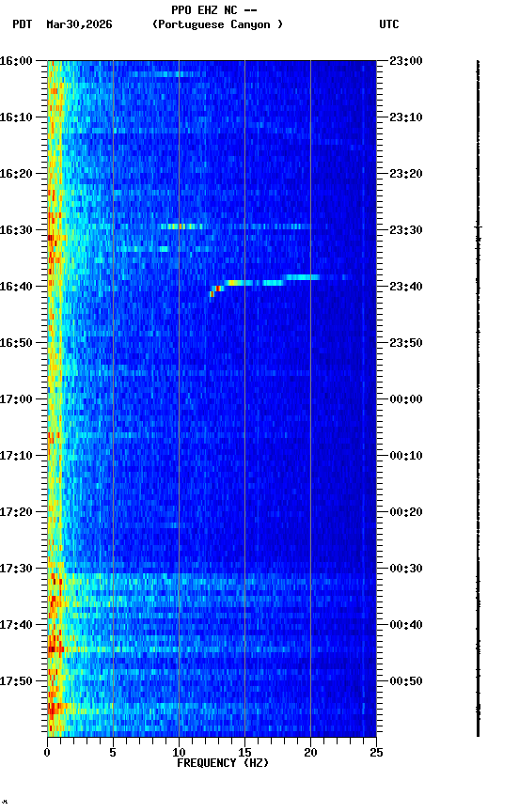Click the '16:50' PDT time label
Viewport: 519px width, 812px height.
(16, 343)
